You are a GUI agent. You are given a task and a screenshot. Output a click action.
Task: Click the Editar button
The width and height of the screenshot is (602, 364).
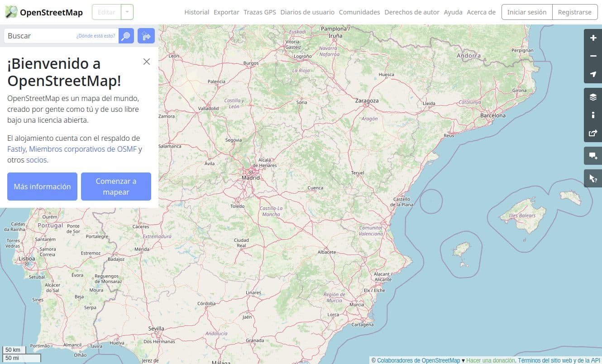(x=106, y=12)
